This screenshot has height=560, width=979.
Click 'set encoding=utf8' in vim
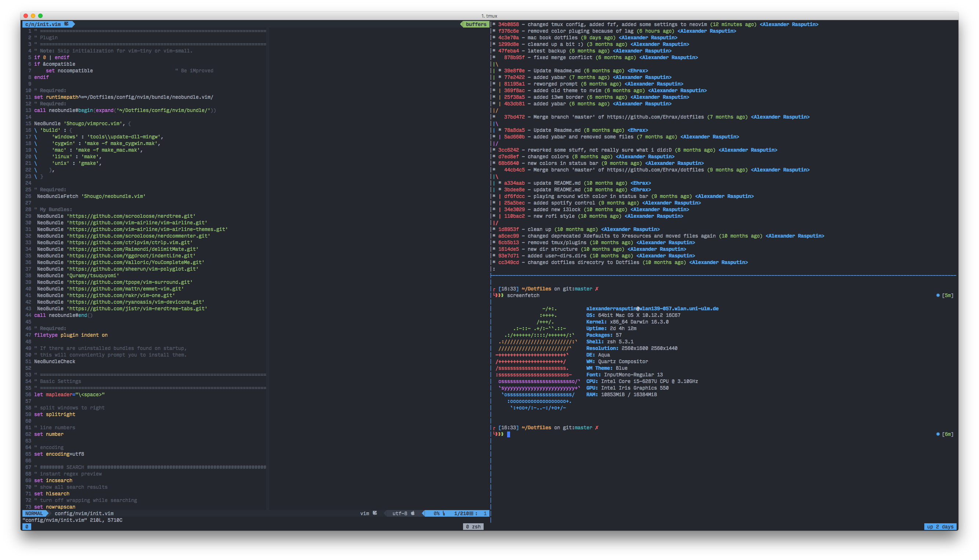click(x=59, y=454)
